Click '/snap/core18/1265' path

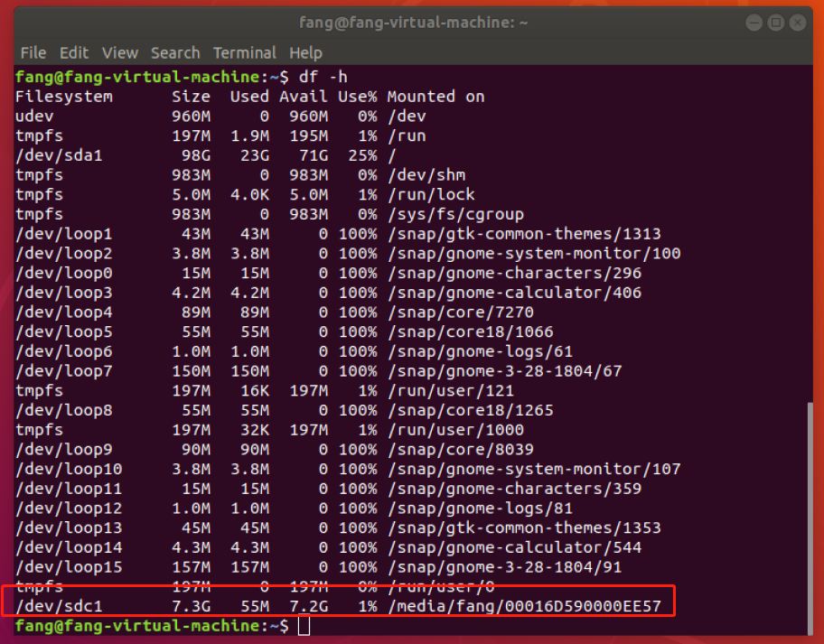471,410
